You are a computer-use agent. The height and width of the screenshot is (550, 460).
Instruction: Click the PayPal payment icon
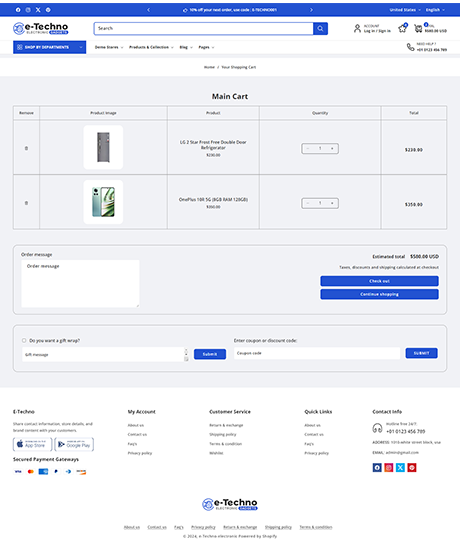tap(56, 471)
